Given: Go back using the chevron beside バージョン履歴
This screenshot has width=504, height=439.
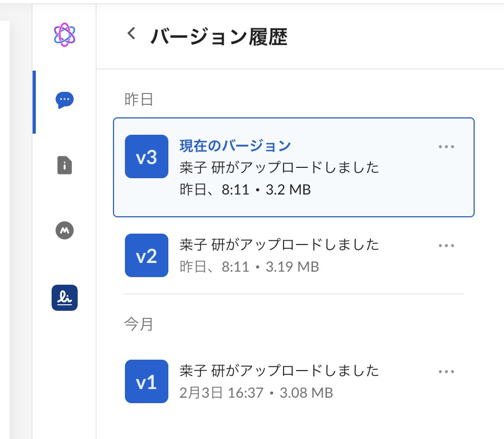Looking at the screenshot, I should point(130,34).
